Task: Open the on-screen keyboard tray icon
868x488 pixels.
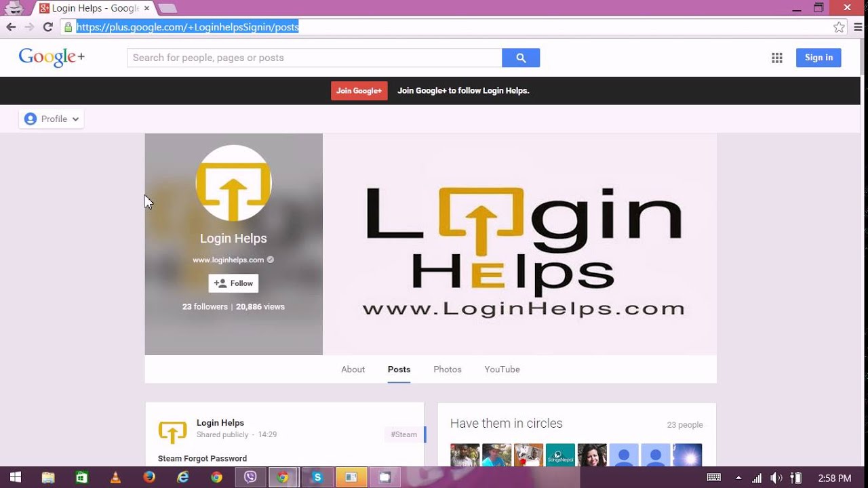Action: point(713,478)
